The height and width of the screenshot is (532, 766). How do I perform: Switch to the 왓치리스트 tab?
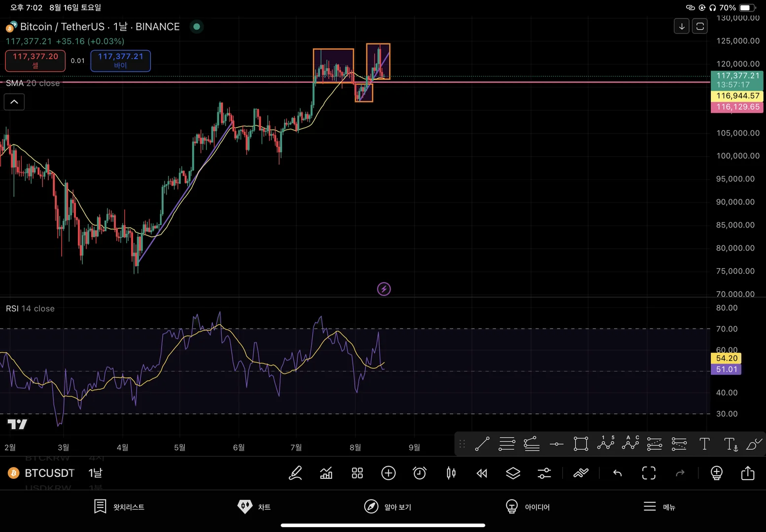pyautogui.click(x=119, y=507)
